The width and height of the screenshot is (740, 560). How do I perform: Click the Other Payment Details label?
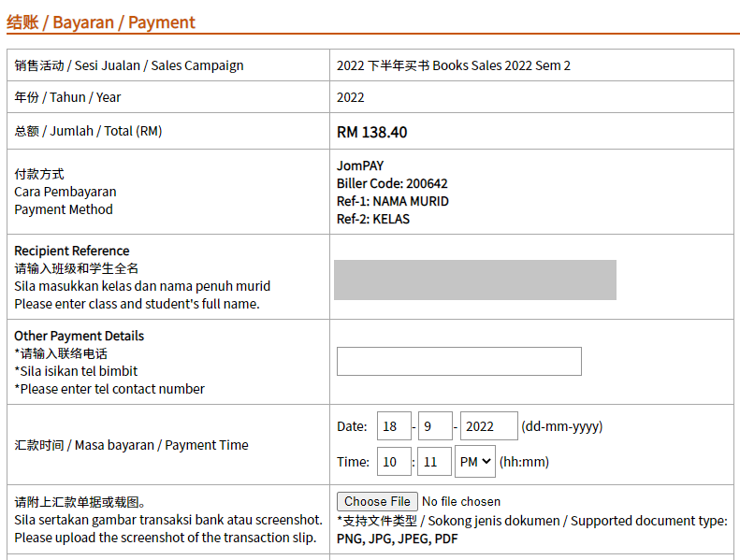point(80,336)
